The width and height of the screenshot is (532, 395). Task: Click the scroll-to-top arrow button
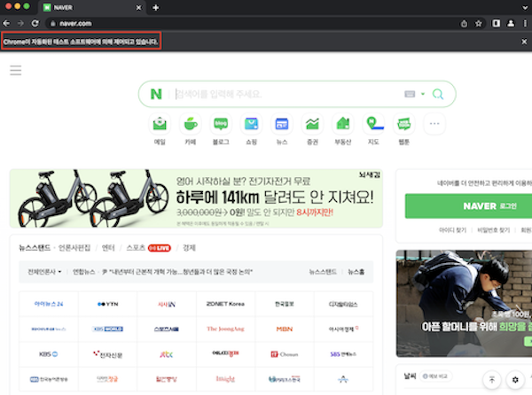tap(492, 380)
